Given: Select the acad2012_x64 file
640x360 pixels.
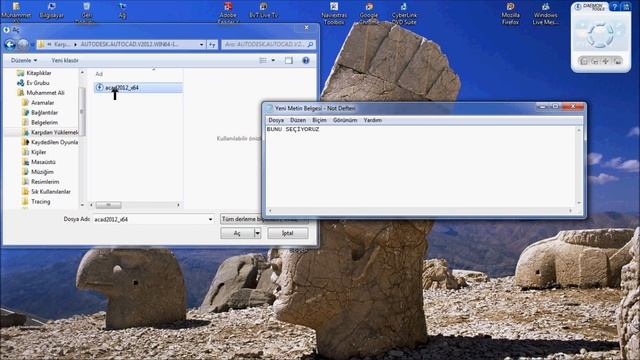Looking at the screenshot, I should (138, 88).
